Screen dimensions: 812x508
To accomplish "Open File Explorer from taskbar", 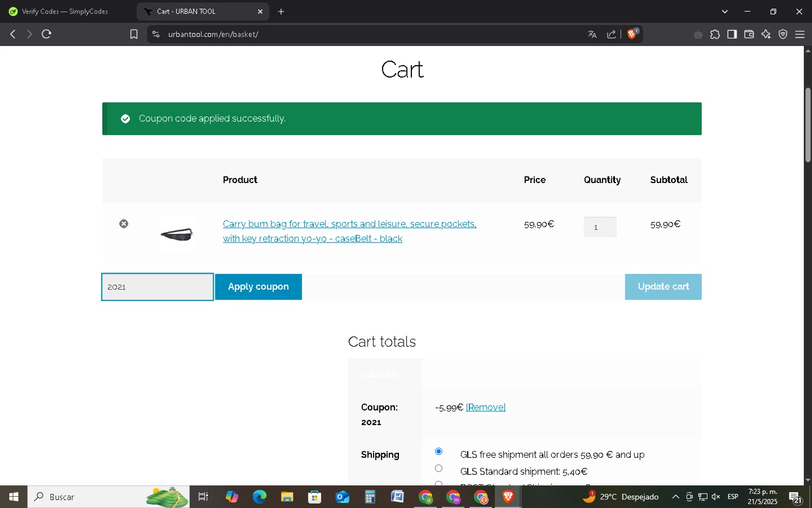I will pos(287,497).
